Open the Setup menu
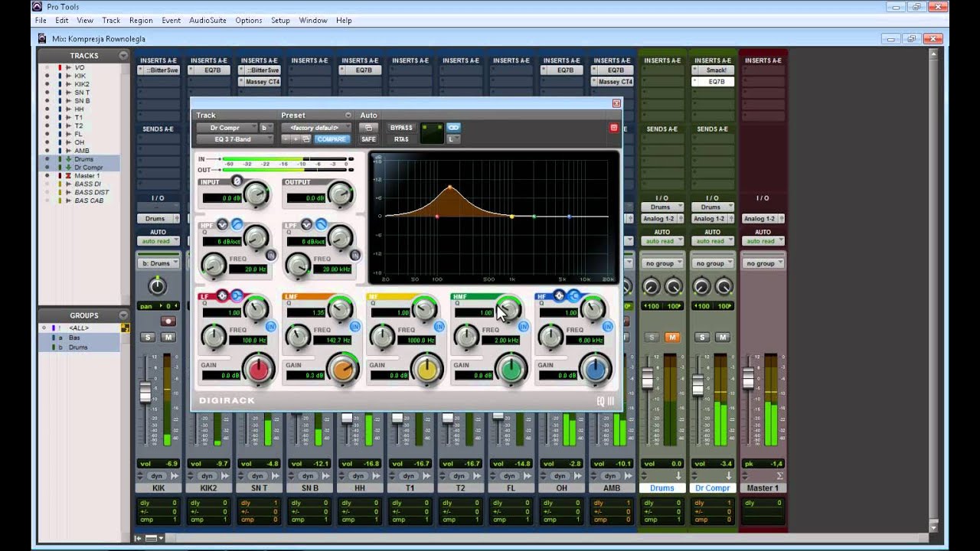 [x=280, y=20]
